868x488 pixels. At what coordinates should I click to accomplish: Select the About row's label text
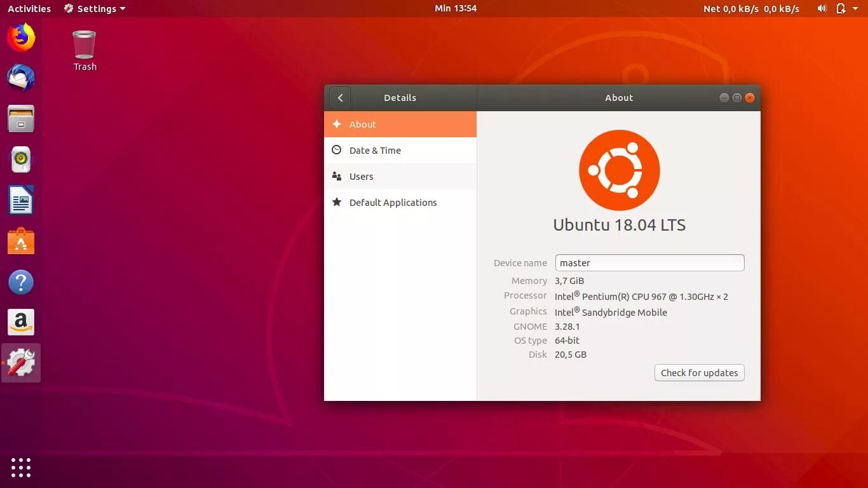point(363,125)
